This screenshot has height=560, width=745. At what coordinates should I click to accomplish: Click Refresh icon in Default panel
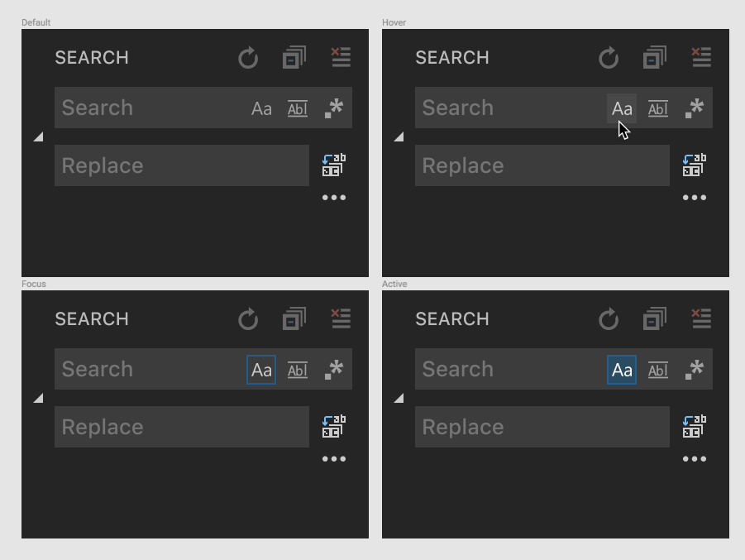click(248, 58)
